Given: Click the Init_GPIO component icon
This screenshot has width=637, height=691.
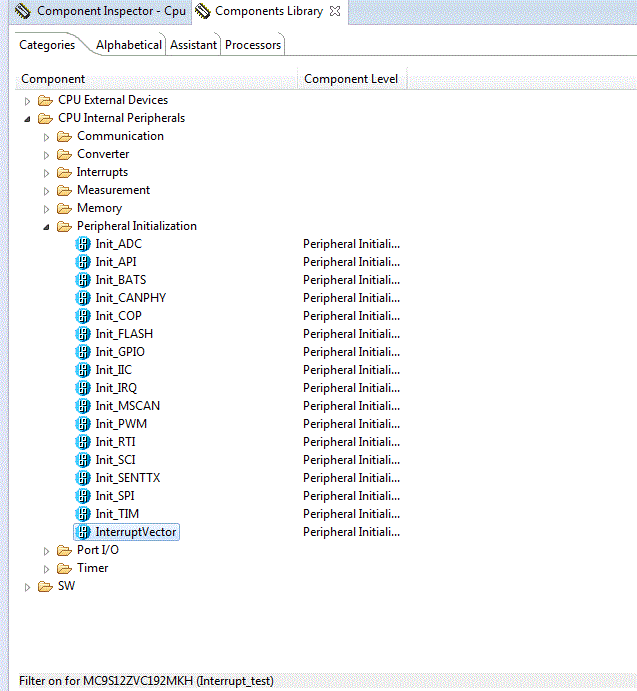Looking at the screenshot, I should [x=83, y=352].
